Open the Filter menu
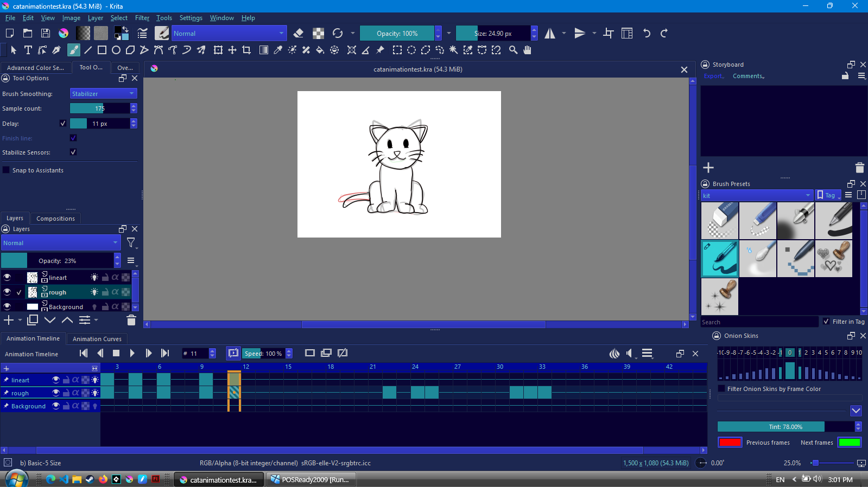This screenshot has width=868, height=487. 142,18
